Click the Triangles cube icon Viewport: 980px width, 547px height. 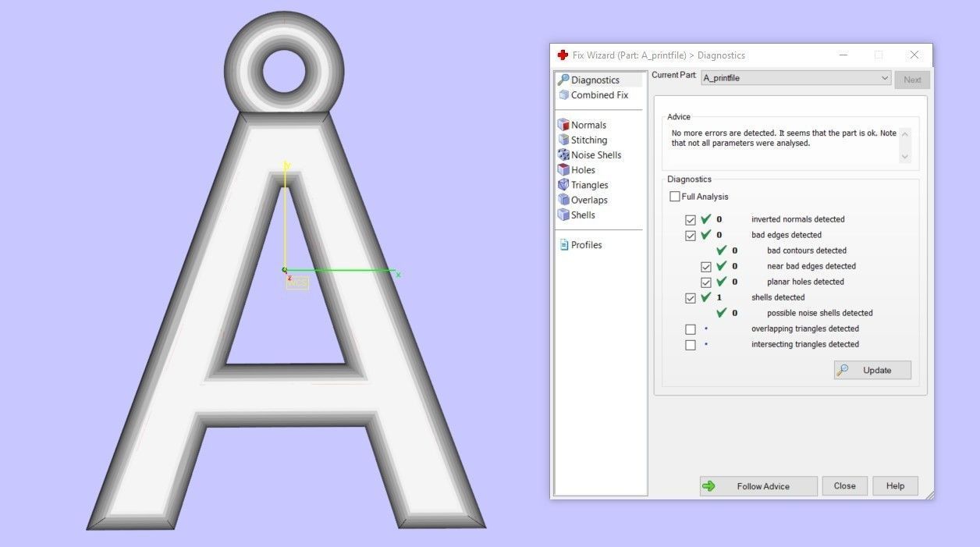(563, 185)
